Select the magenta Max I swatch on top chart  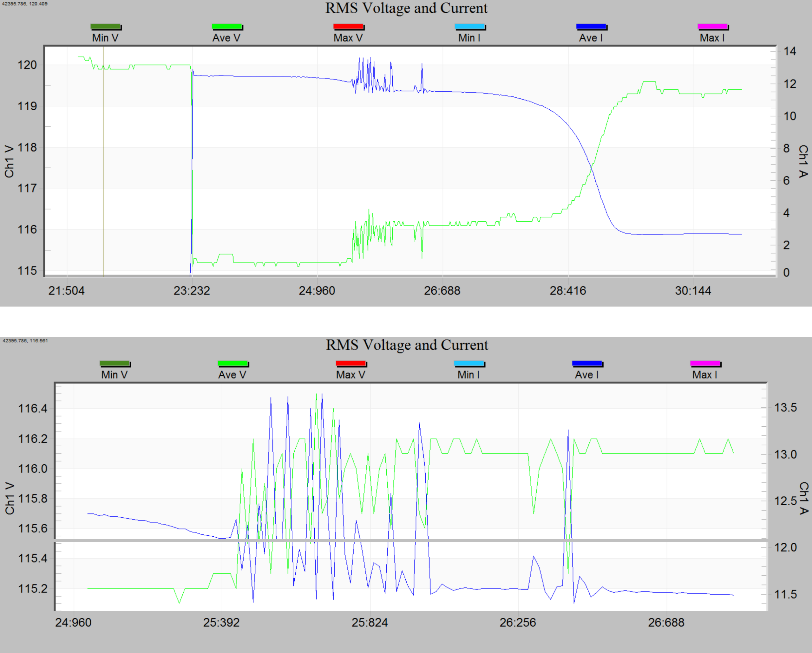[x=713, y=26]
